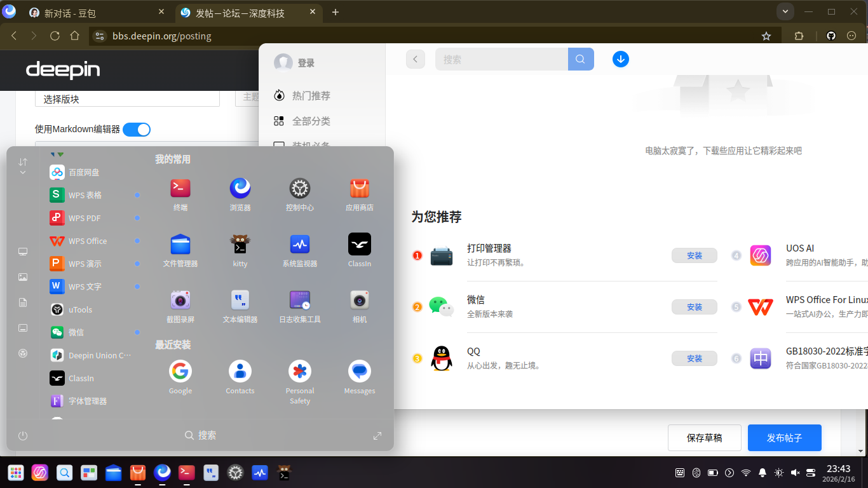This screenshot has height=488, width=868.
Task: Open the 选择版块 board selection dropdown
Action: point(127,100)
